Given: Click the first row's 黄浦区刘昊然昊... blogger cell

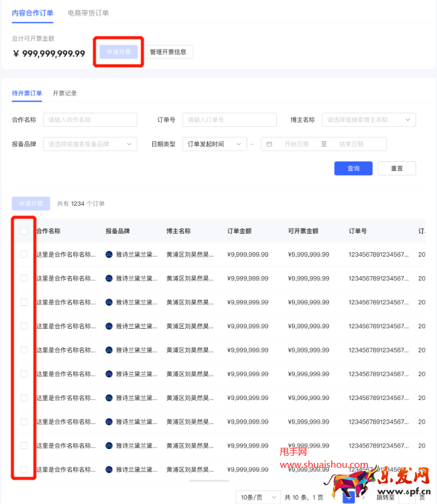Looking at the screenshot, I should pyautogui.click(x=190, y=254).
